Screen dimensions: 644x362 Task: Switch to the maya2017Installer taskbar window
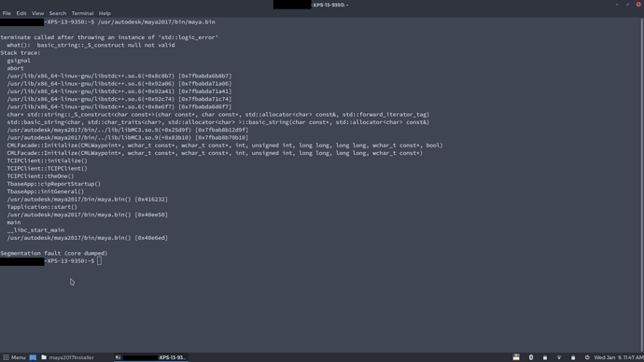[68, 357]
